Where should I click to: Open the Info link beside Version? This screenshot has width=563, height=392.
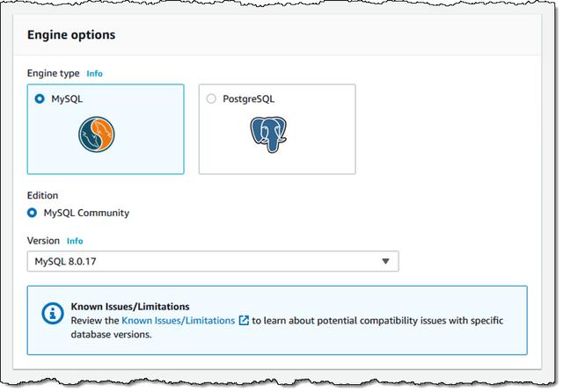75,241
